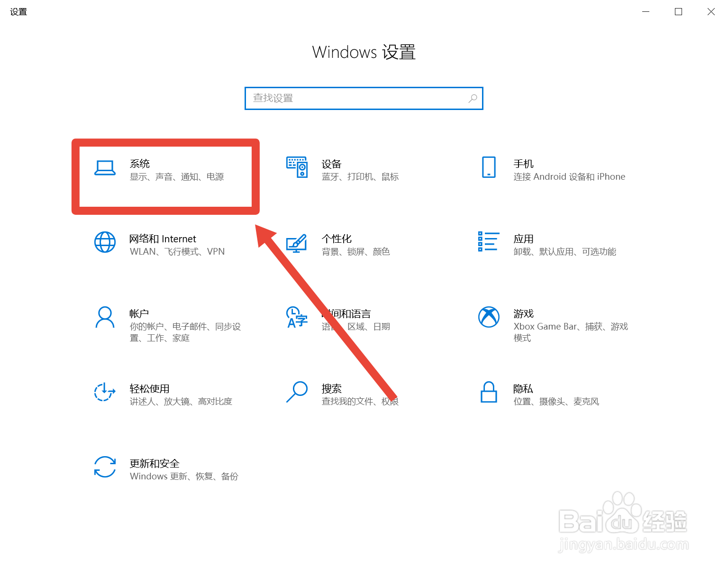The height and width of the screenshot is (569, 728).
Task: Click the magnifier icon in the search bar
Action: pyautogui.click(x=473, y=98)
